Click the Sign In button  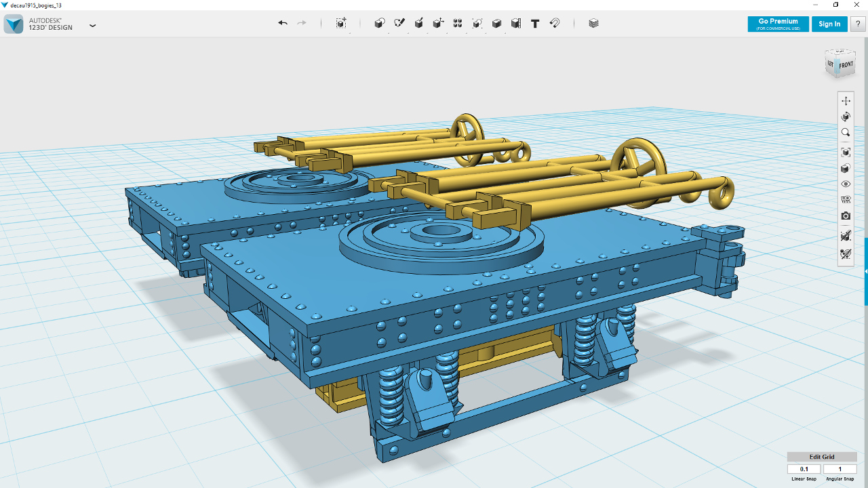pyautogui.click(x=829, y=24)
